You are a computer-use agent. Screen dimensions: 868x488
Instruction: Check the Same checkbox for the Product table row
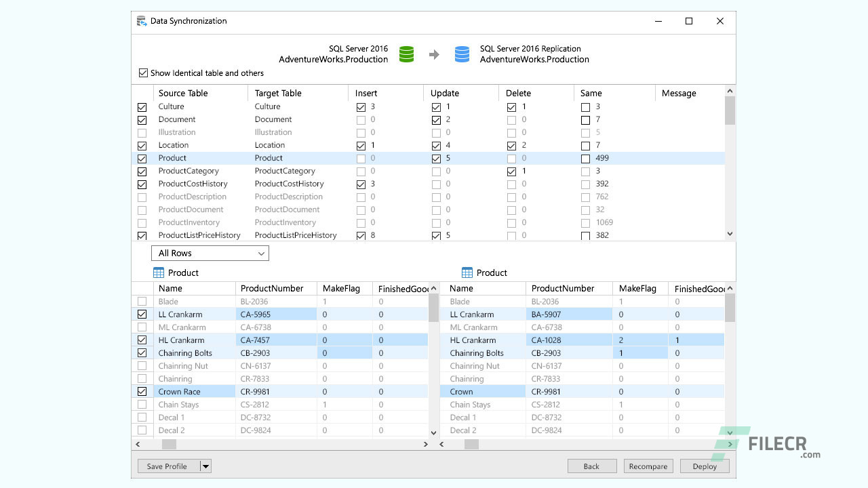point(585,159)
